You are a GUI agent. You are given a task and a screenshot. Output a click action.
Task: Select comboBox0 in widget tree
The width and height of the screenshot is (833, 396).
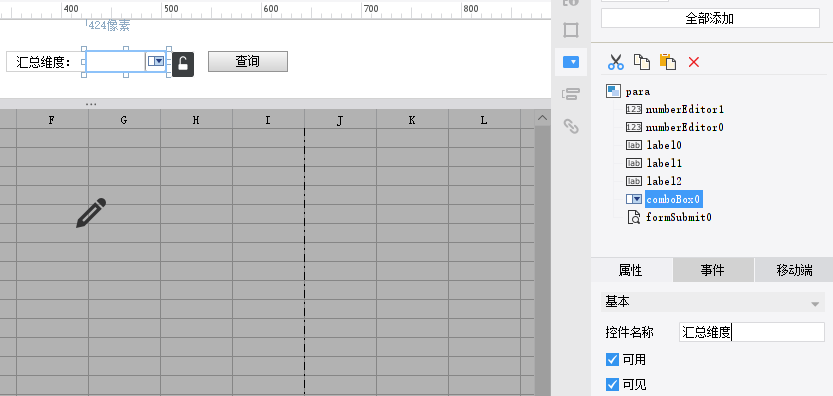pos(674,199)
